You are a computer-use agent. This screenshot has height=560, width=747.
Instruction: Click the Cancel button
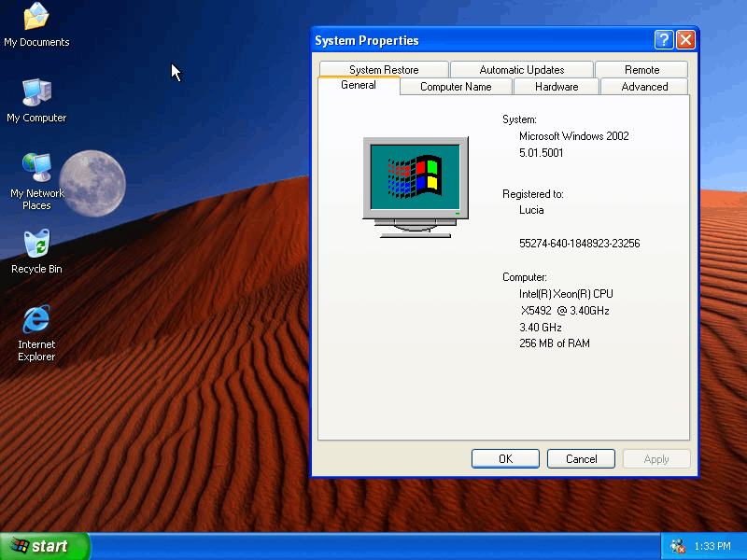(581, 458)
